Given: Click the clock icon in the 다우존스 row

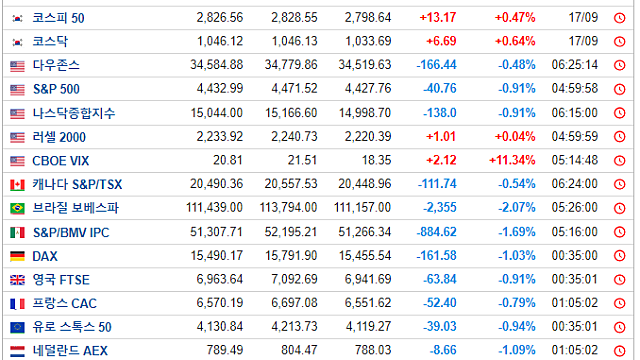Looking at the screenshot, I should tap(620, 65).
